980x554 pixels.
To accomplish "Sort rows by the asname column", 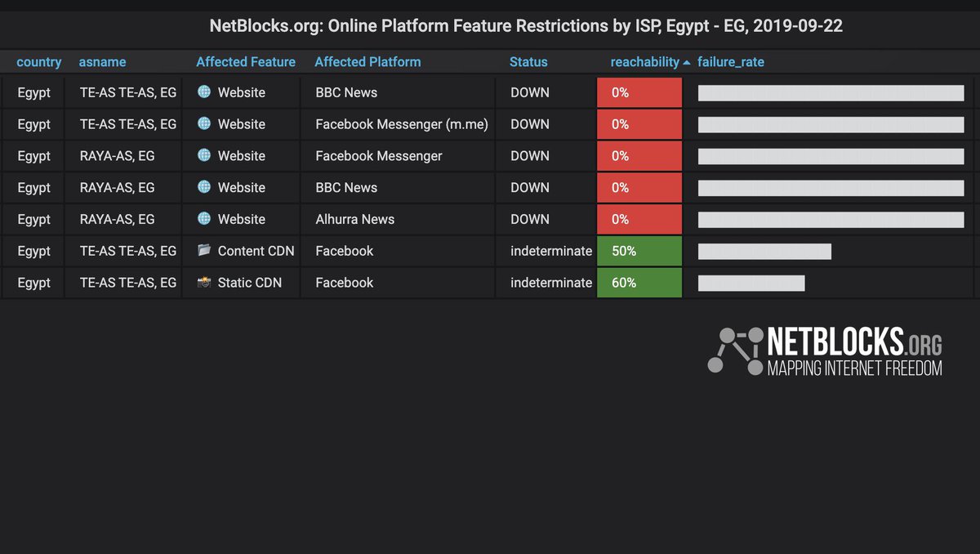I will coord(102,61).
